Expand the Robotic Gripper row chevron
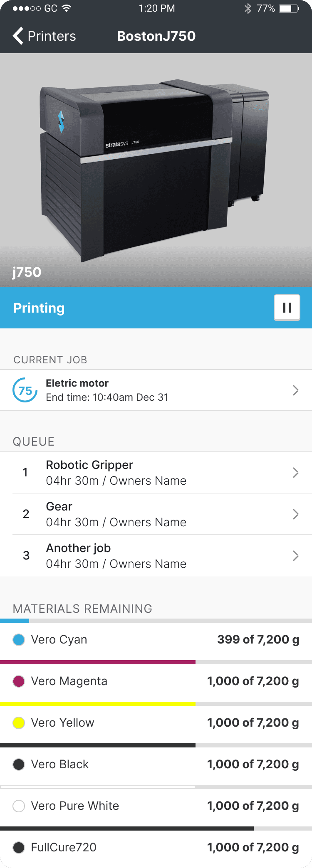The width and height of the screenshot is (312, 868). click(x=296, y=473)
